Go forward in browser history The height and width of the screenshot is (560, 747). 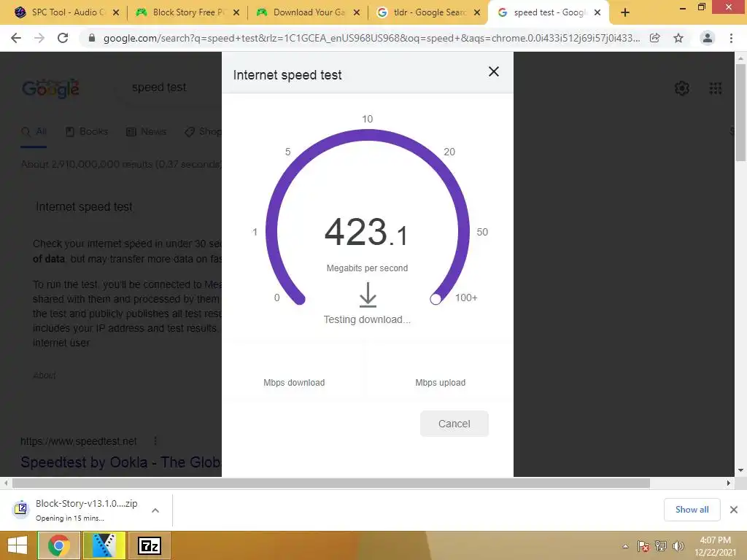pos(39,38)
